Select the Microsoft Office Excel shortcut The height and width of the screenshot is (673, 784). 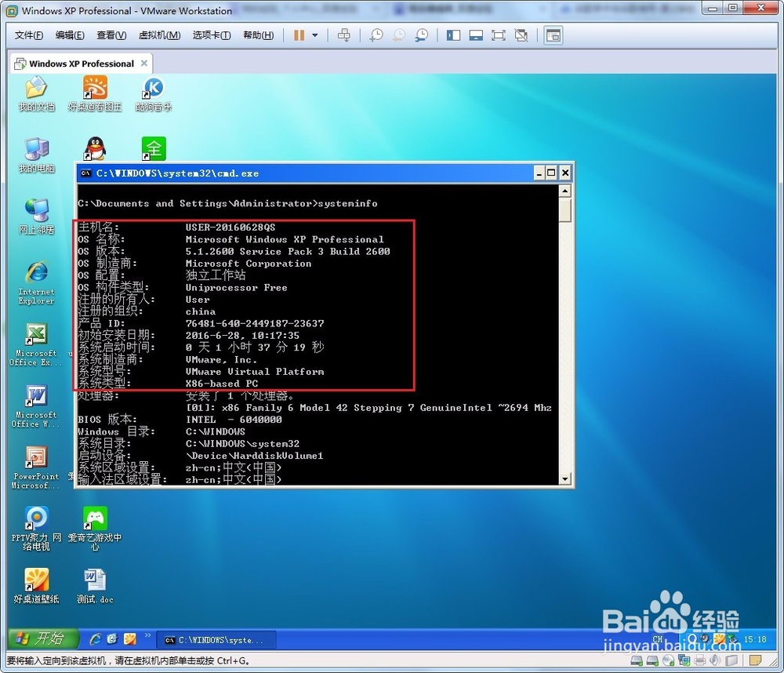coord(36,344)
